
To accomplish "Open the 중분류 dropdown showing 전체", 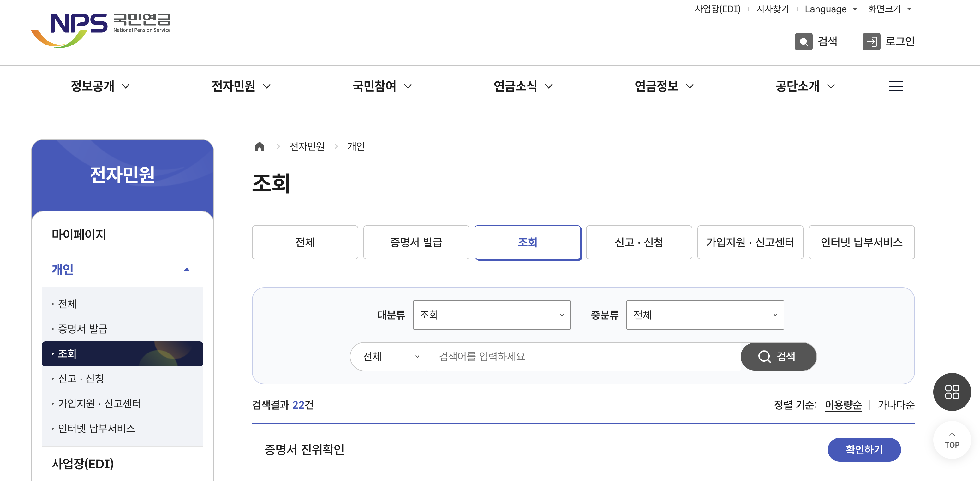I will pyautogui.click(x=705, y=315).
